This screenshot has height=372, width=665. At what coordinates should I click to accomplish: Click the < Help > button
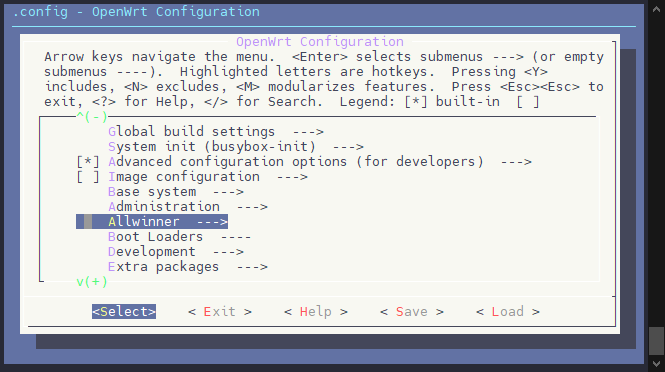pos(316,312)
